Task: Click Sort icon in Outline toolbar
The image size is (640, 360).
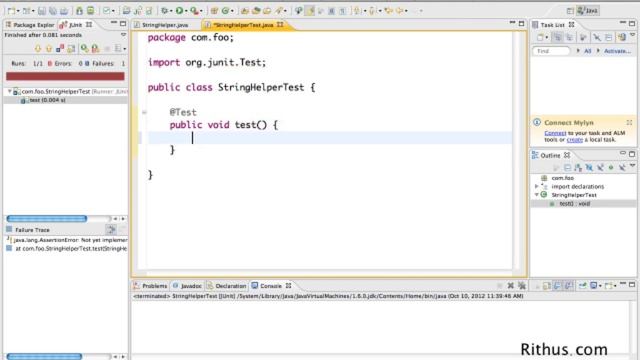Action: click(x=578, y=167)
